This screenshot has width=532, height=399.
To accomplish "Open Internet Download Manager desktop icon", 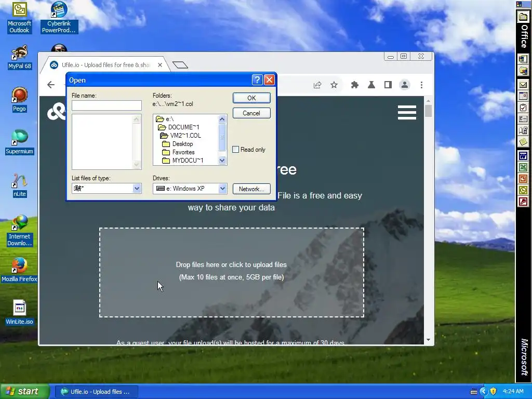I will coord(19,231).
